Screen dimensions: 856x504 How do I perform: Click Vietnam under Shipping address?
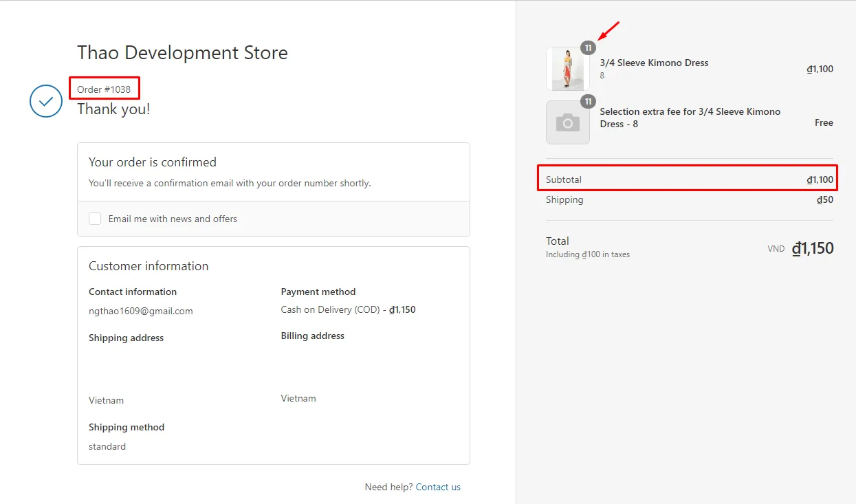pos(107,400)
